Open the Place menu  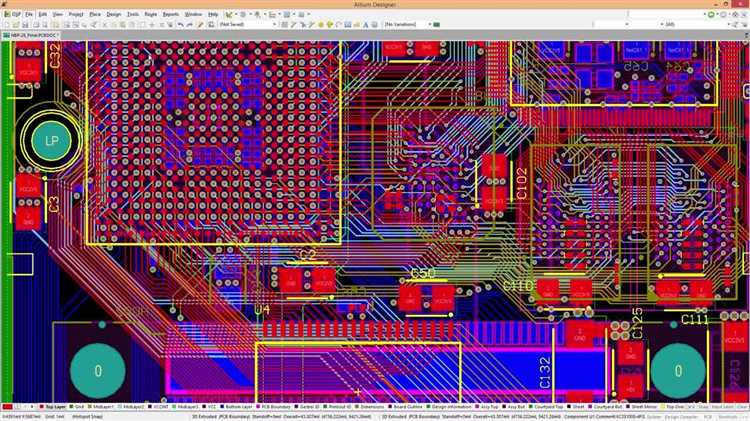click(x=95, y=14)
